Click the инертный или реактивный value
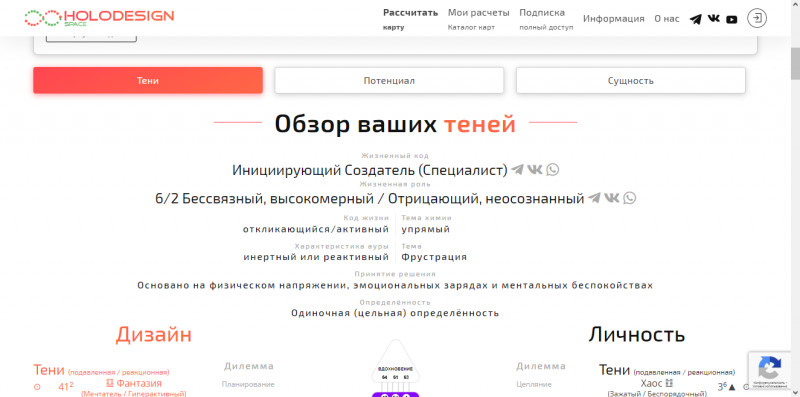 point(316,257)
